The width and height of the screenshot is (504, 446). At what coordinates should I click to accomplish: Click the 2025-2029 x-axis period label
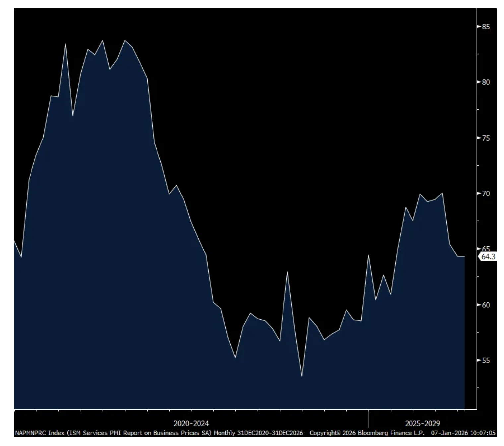tap(422, 423)
